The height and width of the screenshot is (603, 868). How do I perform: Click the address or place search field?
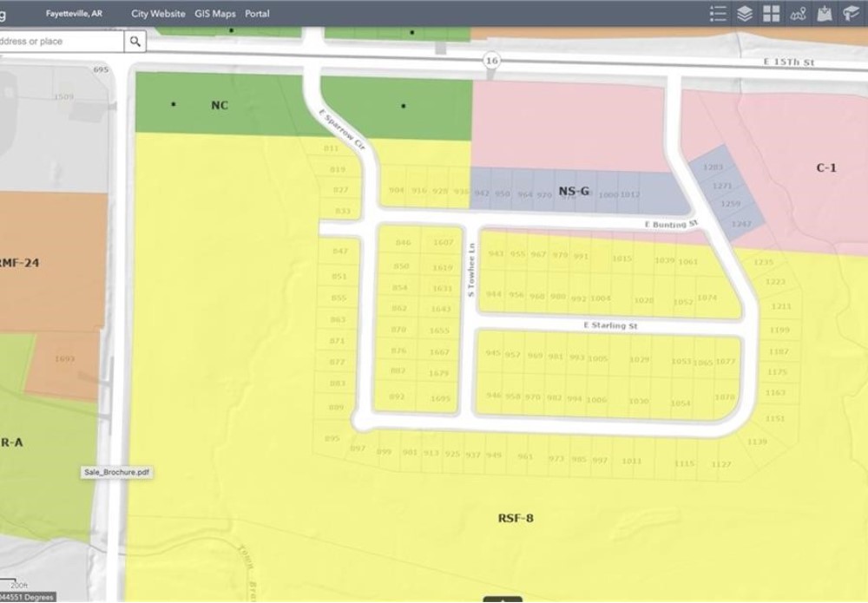pyautogui.click(x=61, y=41)
